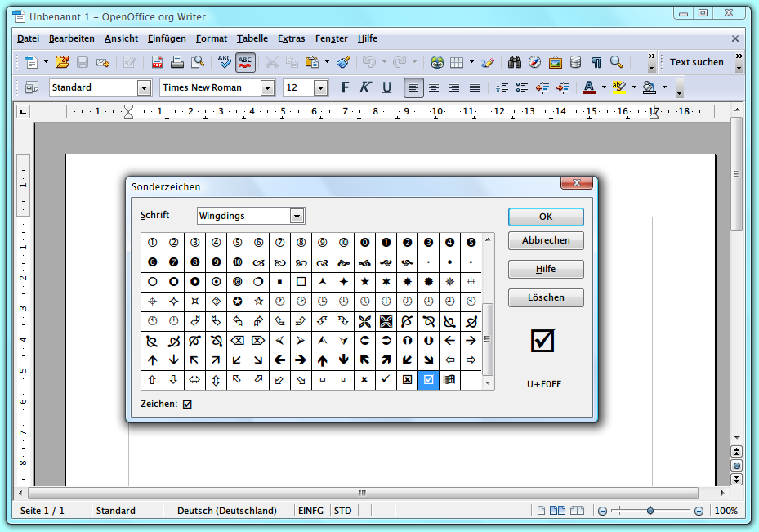759x532 pixels.
Task: Open the Datei menu
Action: tap(28, 38)
